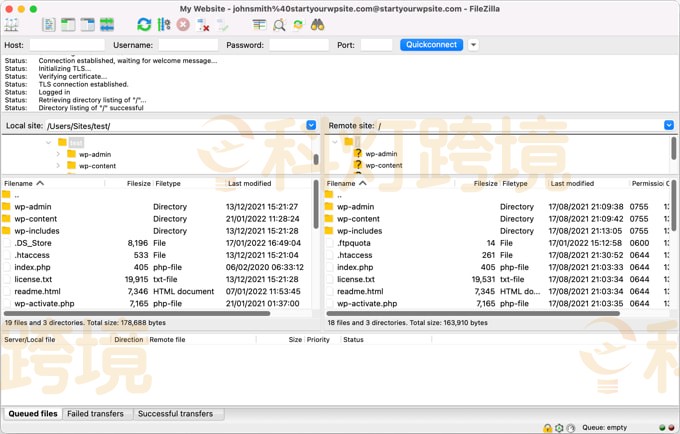The image size is (680, 434).
Task: Click the lock encryption status icon
Action: coord(547,428)
